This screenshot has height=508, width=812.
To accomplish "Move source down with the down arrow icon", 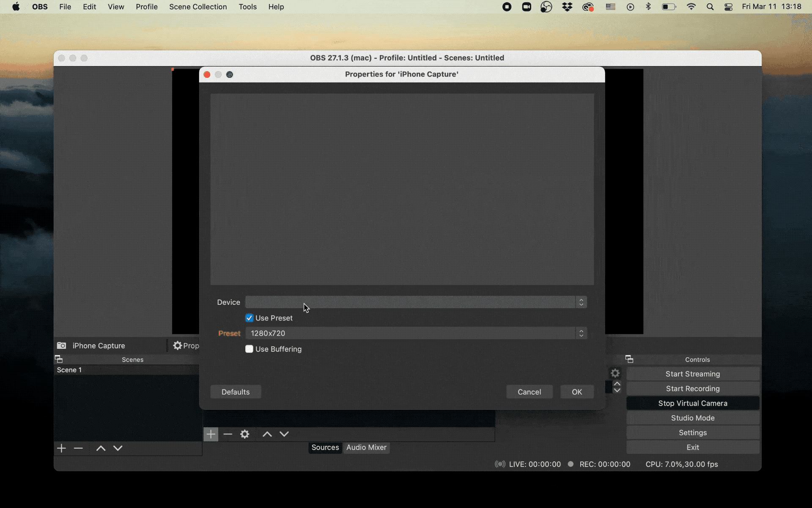I will coord(284,434).
